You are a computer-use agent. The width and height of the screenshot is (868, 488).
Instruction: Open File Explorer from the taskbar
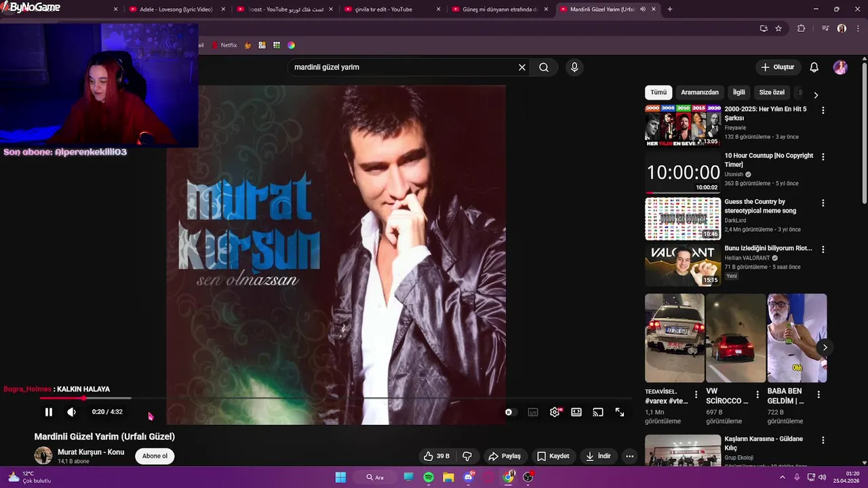pos(448,477)
